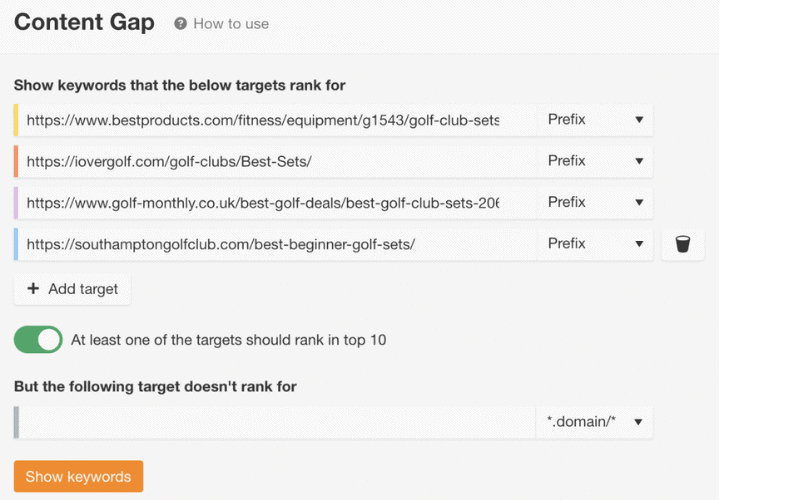Click the Content Gap page heading

[x=84, y=22]
